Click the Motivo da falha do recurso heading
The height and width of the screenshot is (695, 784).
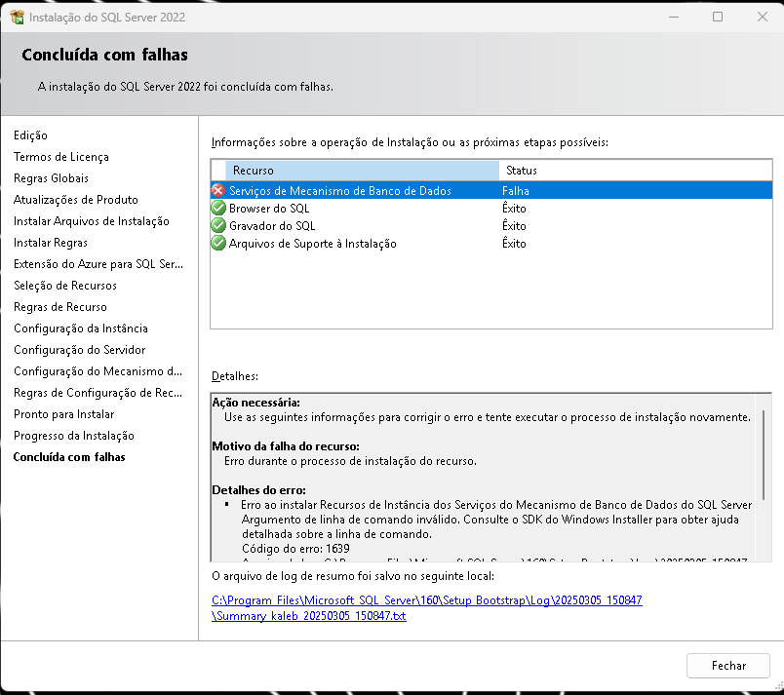click(286, 446)
